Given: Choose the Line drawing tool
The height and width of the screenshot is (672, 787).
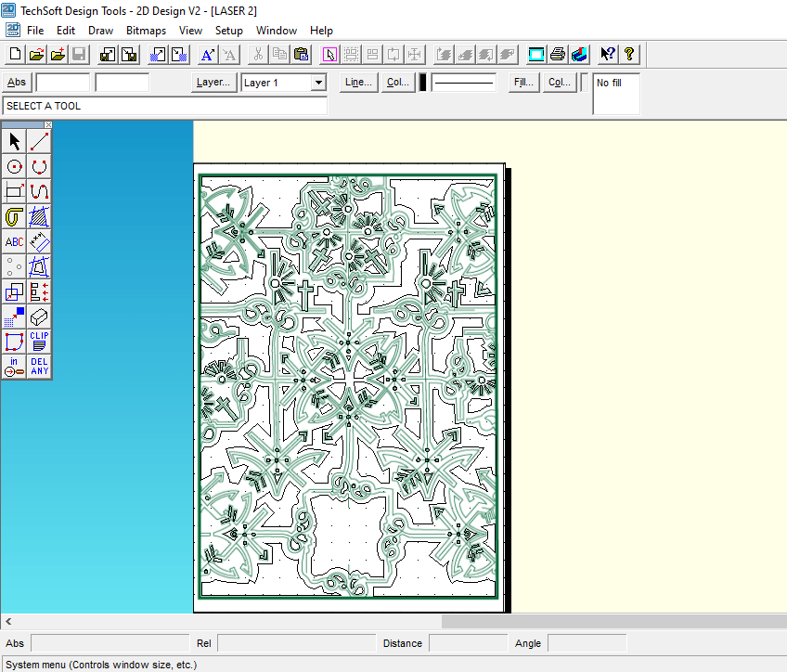Looking at the screenshot, I should [39, 142].
